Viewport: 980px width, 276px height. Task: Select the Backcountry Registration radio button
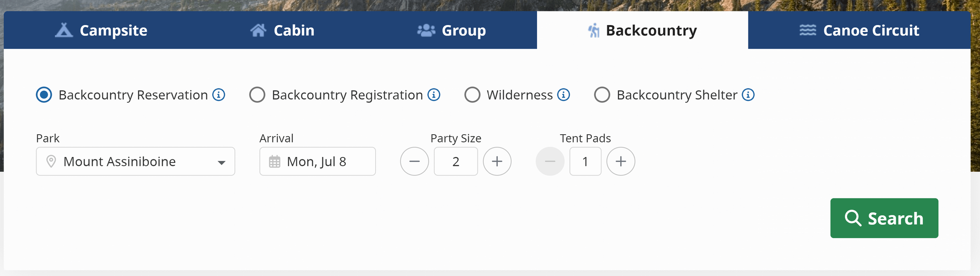click(257, 95)
